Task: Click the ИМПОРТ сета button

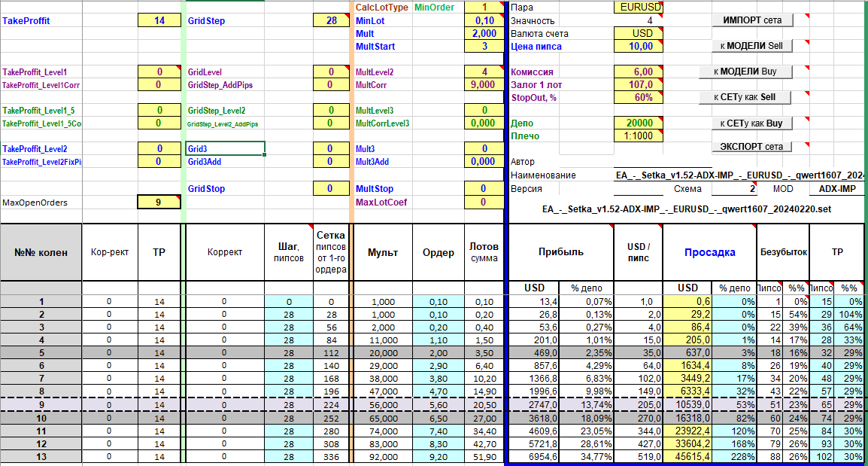Action: coord(752,20)
